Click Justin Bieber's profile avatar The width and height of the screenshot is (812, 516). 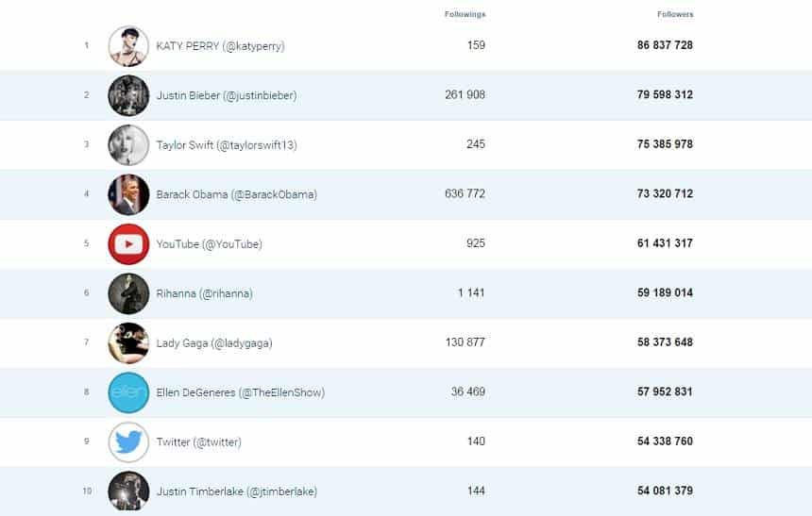tap(128, 95)
